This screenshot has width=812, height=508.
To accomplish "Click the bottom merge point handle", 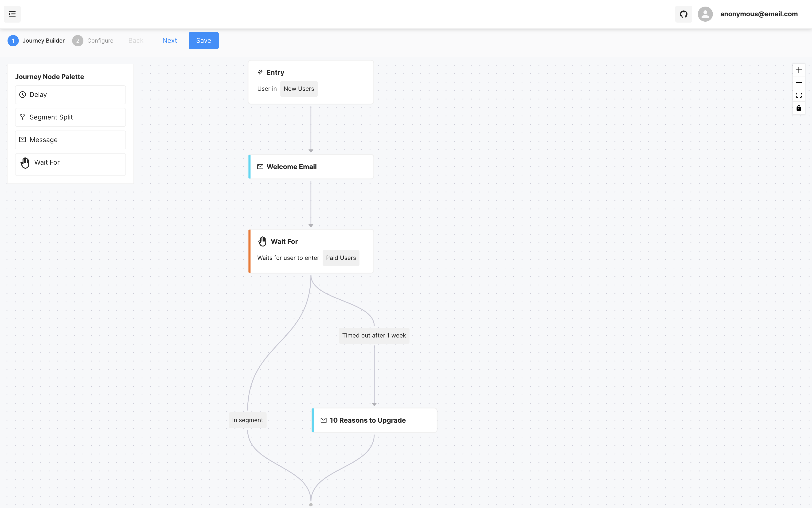I will (x=311, y=505).
